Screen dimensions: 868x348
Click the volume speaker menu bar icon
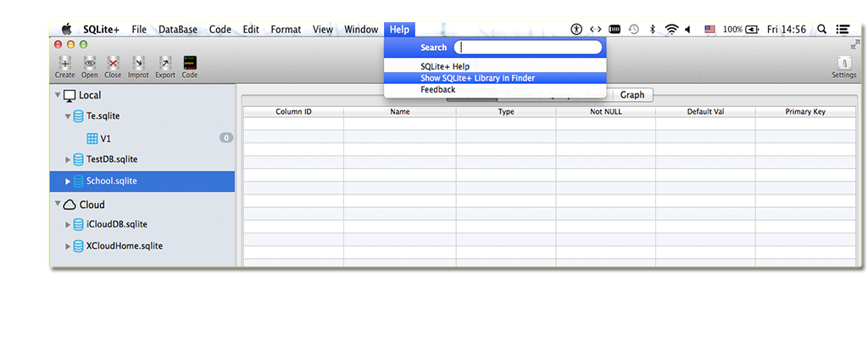tap(688, 30)
